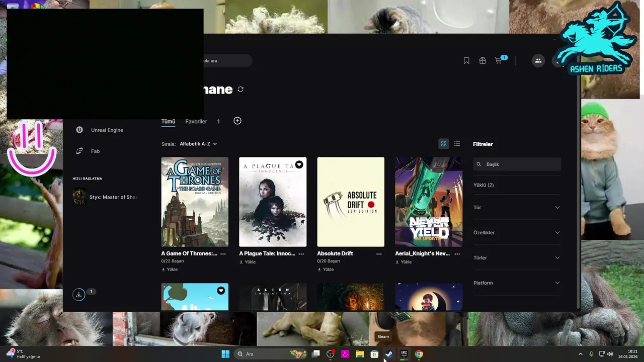Open Microsoft Store taskbar icon
The image size is (644, 362).
tap(374, 354)
